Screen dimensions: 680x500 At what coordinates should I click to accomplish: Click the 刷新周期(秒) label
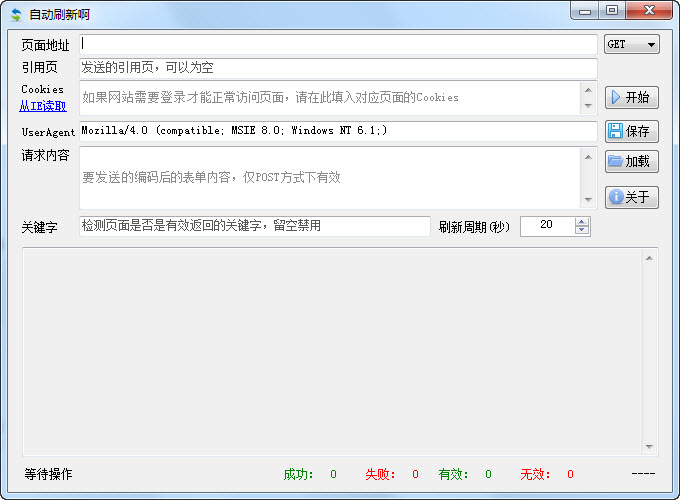474,227
